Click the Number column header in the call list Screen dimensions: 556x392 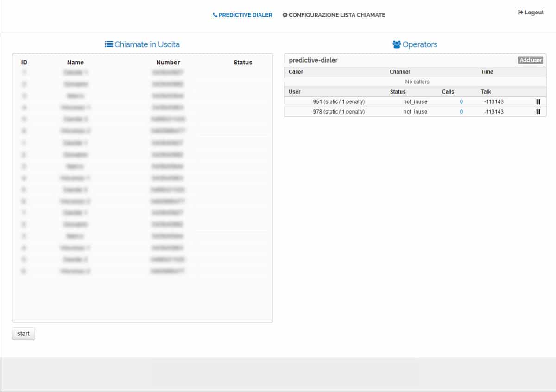(x=168, y=63)
